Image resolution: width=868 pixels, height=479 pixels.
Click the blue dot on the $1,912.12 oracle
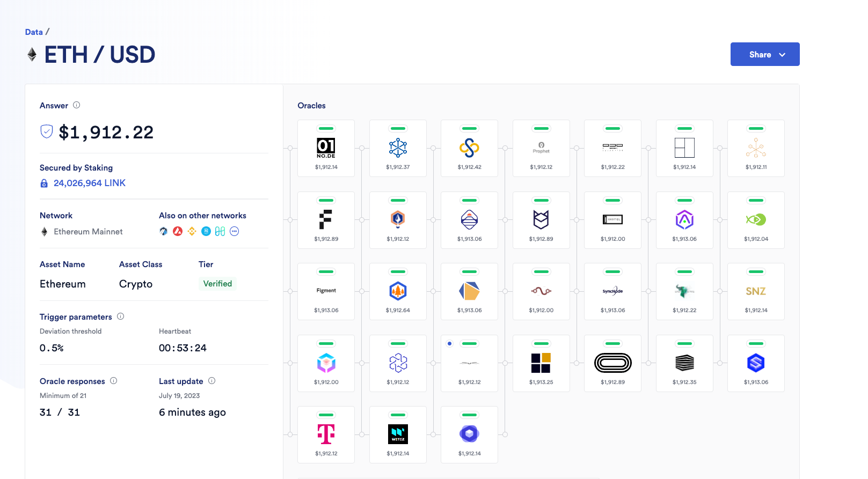[x=450, y=343]
